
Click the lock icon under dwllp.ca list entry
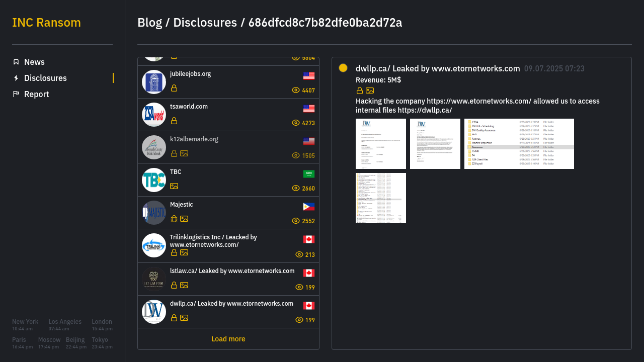[x=174, y=318]
